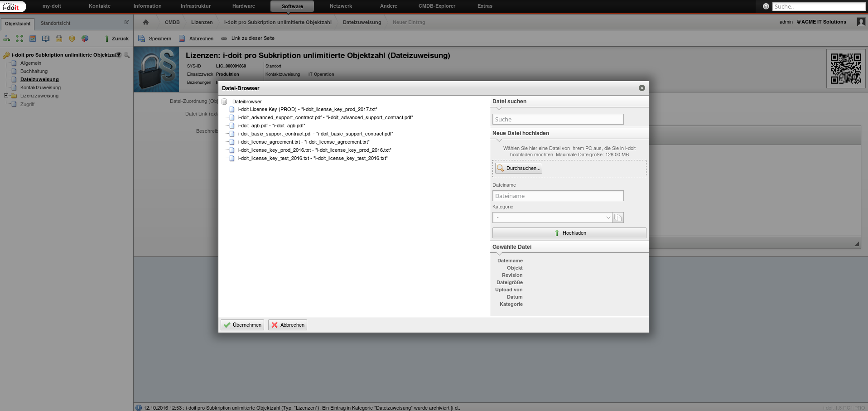This screenshot has height=411, width=868.
Task: Click the i-doit logo
Action: 13,6
